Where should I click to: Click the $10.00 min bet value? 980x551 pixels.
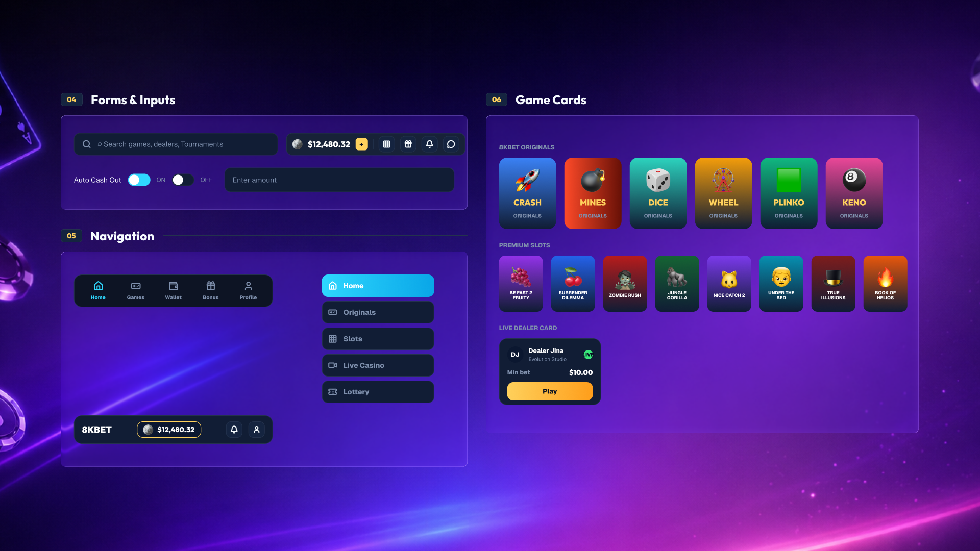581,372
